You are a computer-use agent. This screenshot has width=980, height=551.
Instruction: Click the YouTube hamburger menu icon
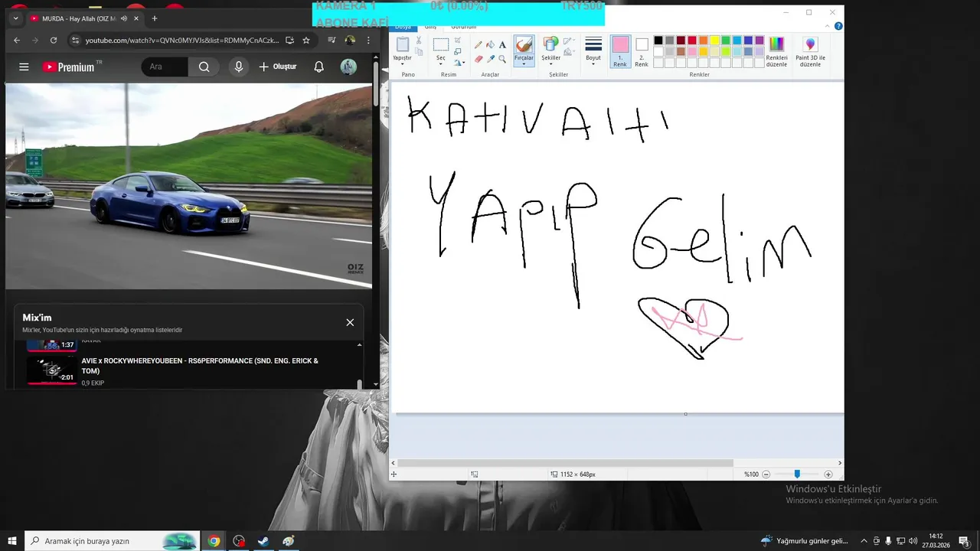coord(24,67)
